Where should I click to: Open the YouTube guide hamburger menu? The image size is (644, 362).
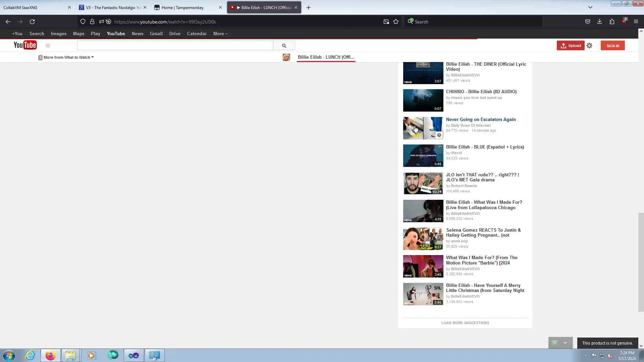click(x=48, y=46)
